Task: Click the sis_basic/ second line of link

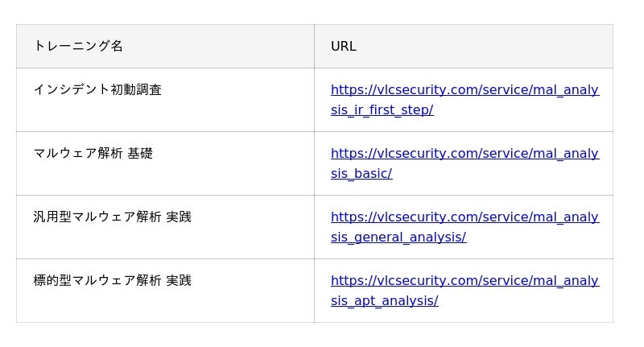Action: (x=361, y=174)
